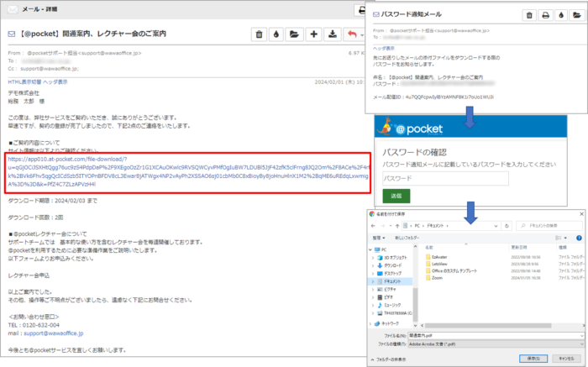Click the download-tray icon in main mail toolbar
This screenshot has width=588, height=367.
pos(333,34)
